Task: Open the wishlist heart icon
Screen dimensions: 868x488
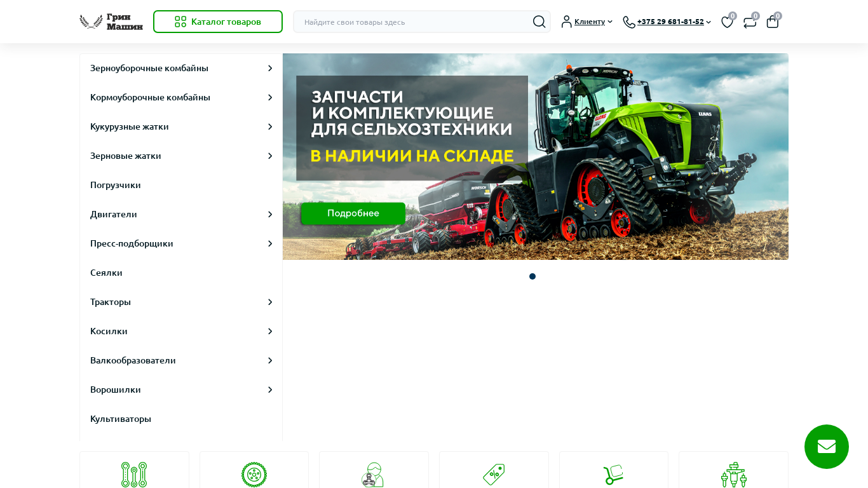Action: 727,22
